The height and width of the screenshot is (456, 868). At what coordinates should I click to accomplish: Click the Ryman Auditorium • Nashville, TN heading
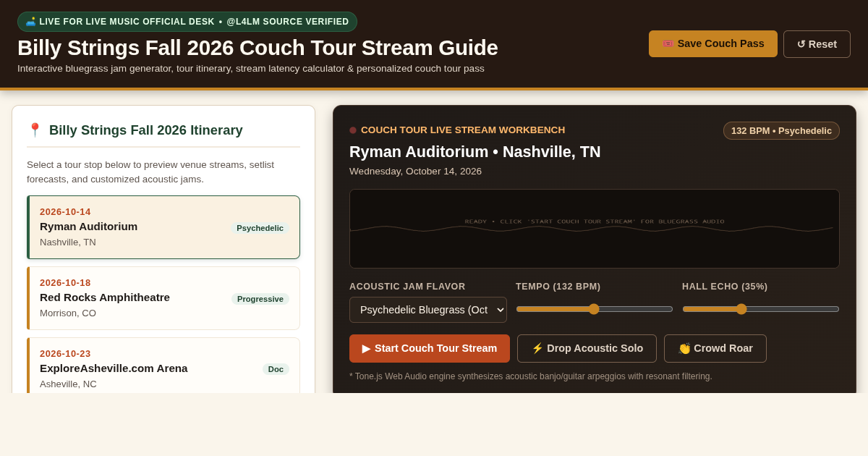475,152
